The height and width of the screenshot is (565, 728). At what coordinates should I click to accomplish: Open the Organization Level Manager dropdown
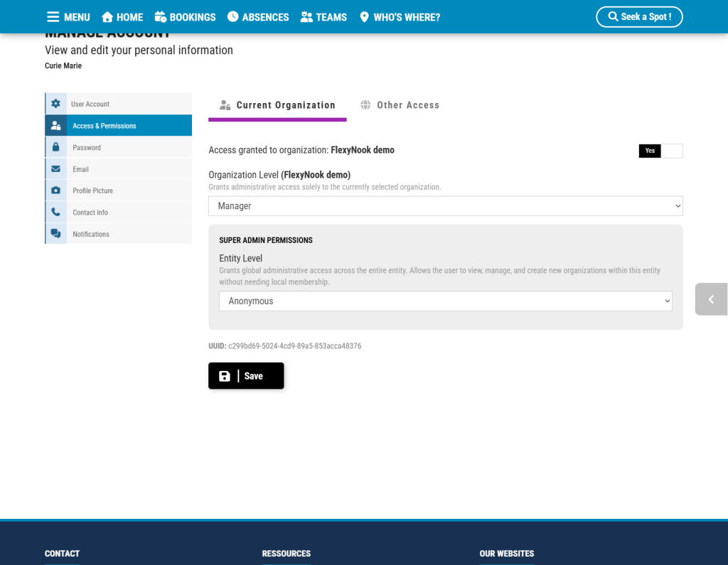[446, 205]
